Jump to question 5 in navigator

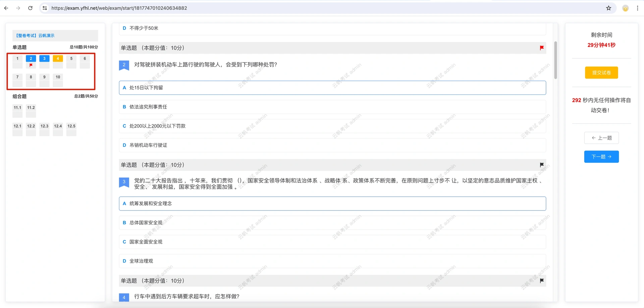pos(71,61)
